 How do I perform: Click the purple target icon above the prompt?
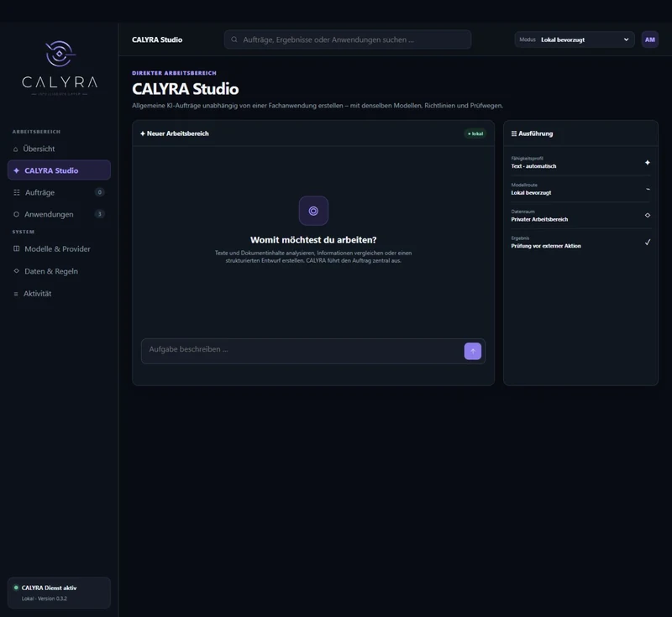313,211
